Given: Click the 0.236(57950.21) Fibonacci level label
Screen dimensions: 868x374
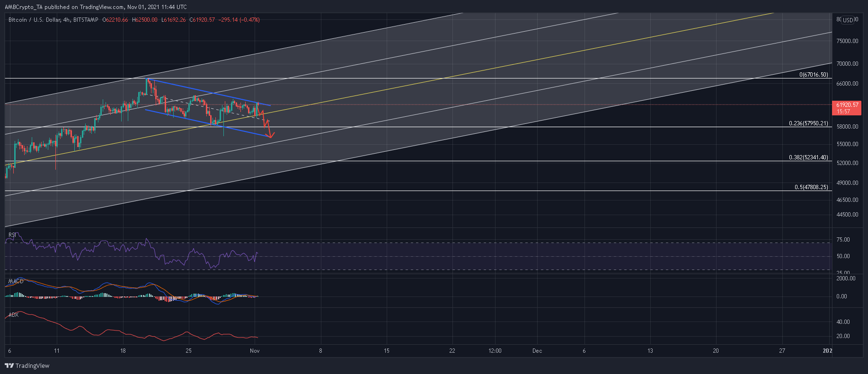Looking at the screenshot, I should [808, 123].
